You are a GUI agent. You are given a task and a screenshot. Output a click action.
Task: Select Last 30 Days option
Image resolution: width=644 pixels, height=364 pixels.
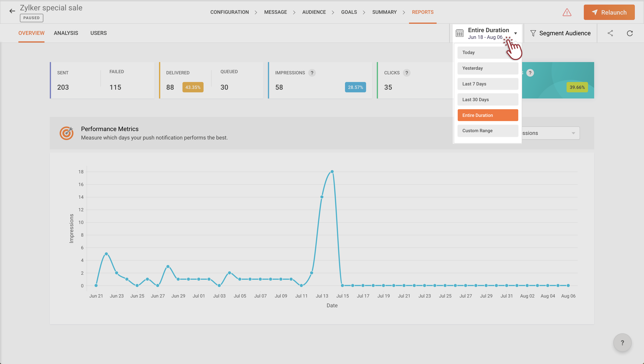(x=488, y=99)
